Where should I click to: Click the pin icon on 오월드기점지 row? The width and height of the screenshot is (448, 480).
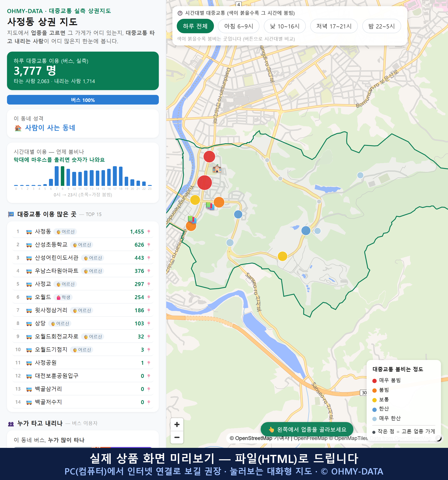point(149,350)
